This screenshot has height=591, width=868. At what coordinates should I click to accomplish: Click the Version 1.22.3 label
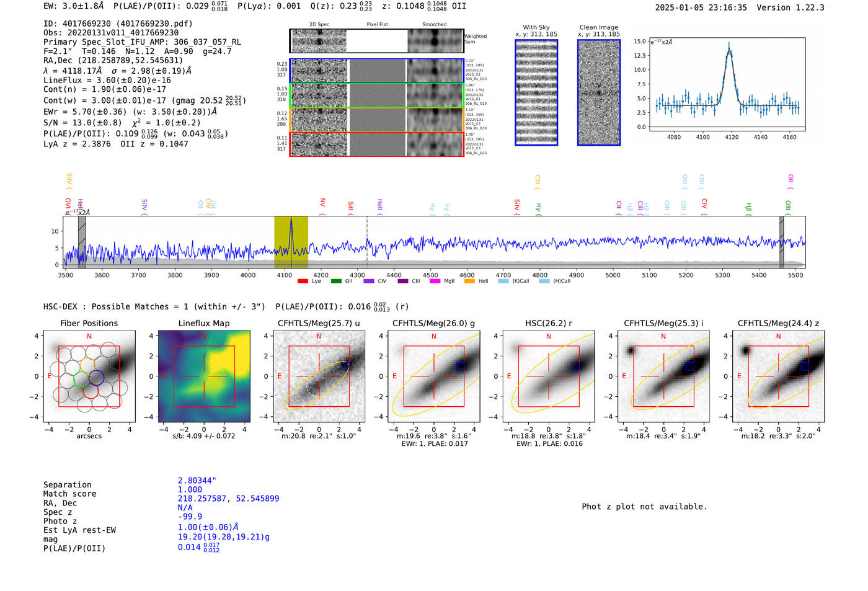(790, 7)
